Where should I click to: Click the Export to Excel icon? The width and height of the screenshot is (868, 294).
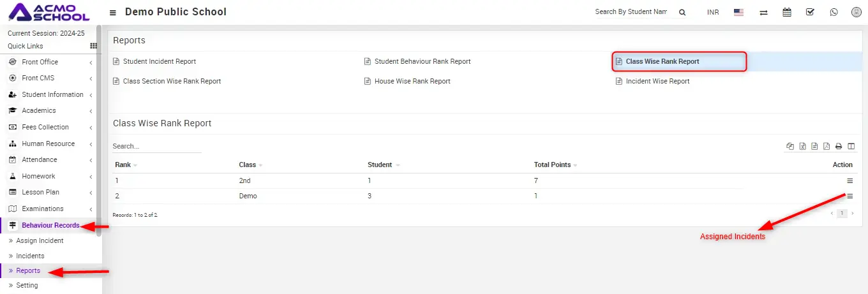[x=802, y=147]
